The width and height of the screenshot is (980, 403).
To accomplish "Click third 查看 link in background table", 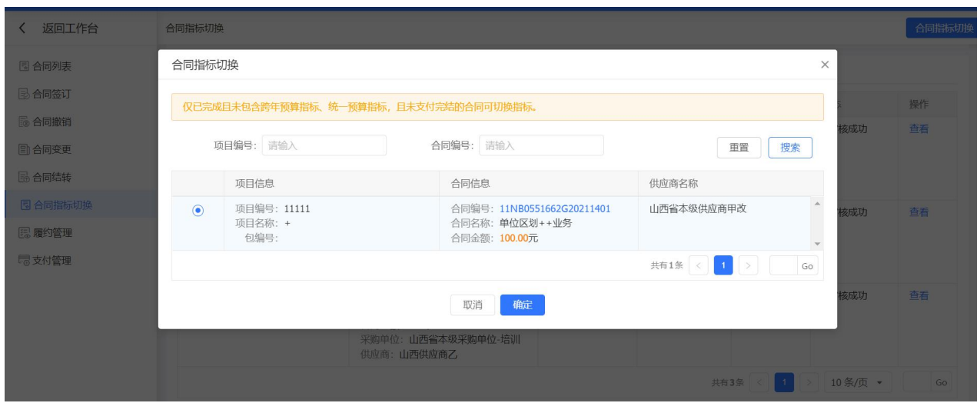I will 919,295.
